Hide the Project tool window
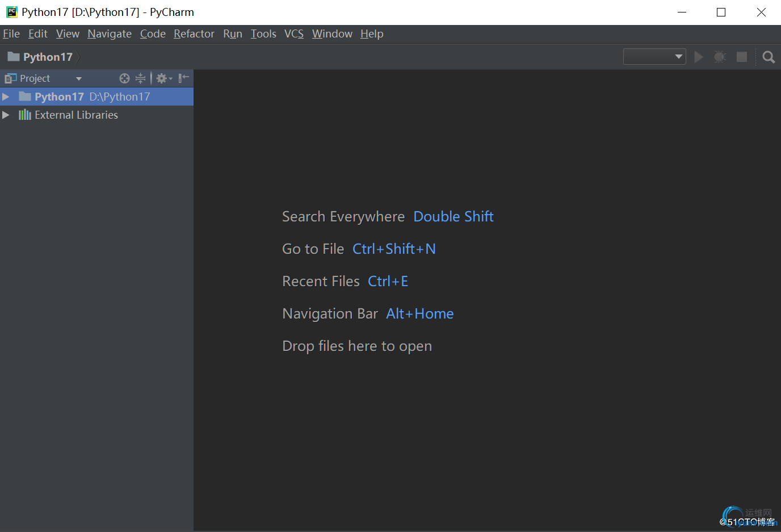781x532 pixels. tap(183, 78)
